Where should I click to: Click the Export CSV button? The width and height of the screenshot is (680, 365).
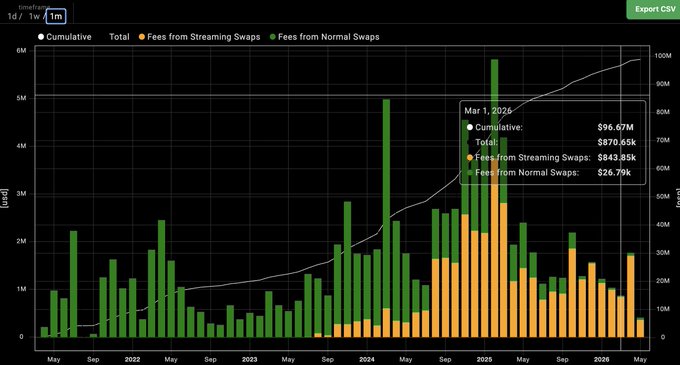(654, 9)
